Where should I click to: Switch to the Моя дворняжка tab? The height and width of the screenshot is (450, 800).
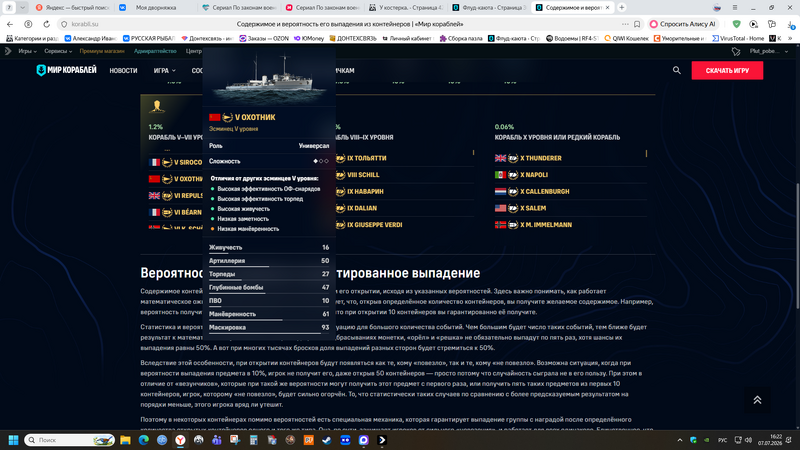tap(156, 8)
